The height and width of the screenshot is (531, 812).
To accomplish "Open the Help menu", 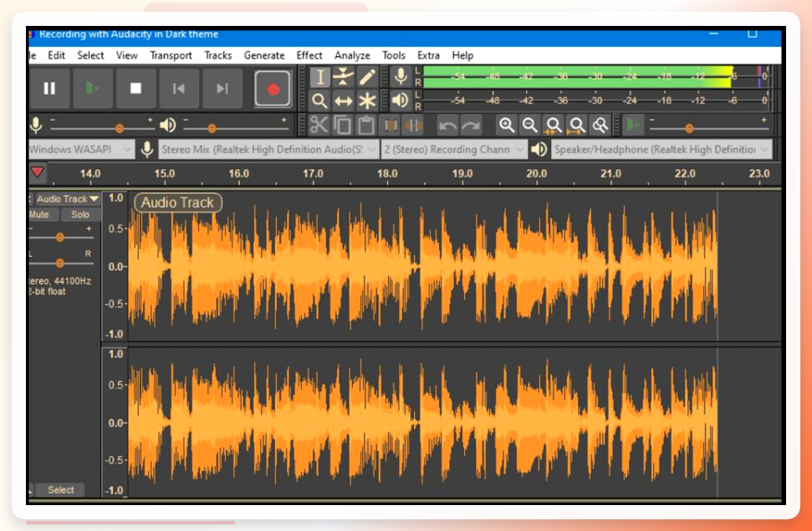I will (x=462, y=55).
